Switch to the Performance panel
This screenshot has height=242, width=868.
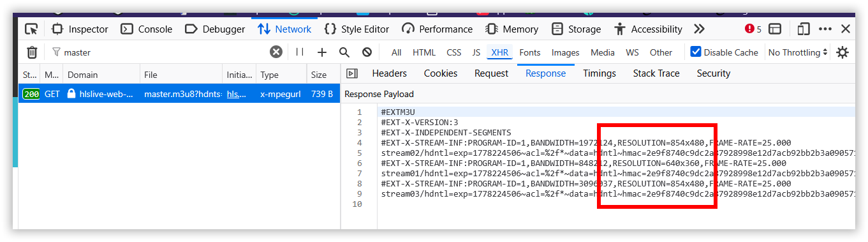pos(437,29)
